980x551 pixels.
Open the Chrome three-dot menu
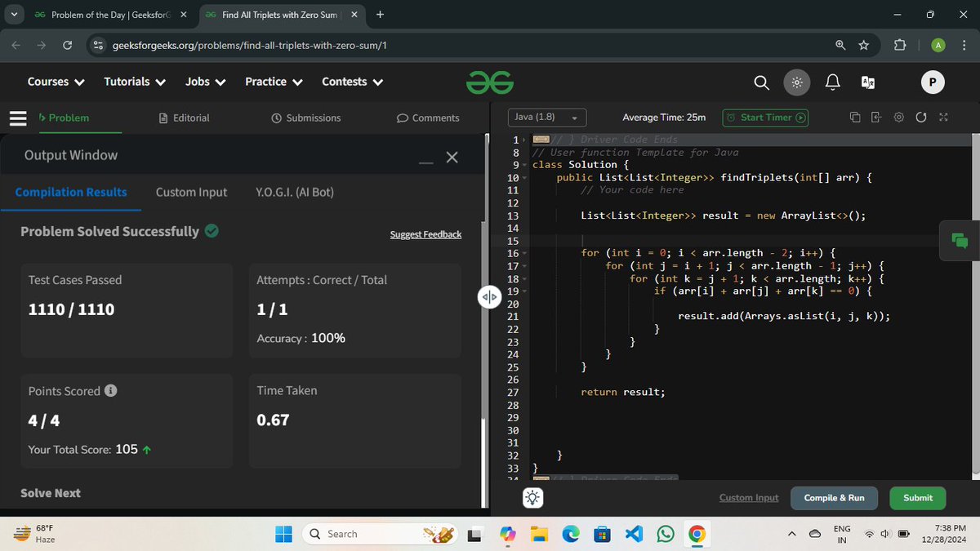964,45
